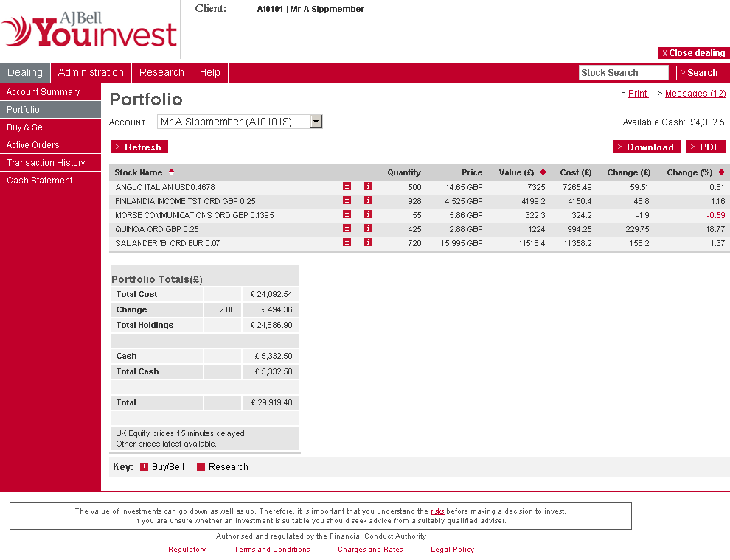
Task: Click into the Stock Search field
Action: click(x=623, y=72)
